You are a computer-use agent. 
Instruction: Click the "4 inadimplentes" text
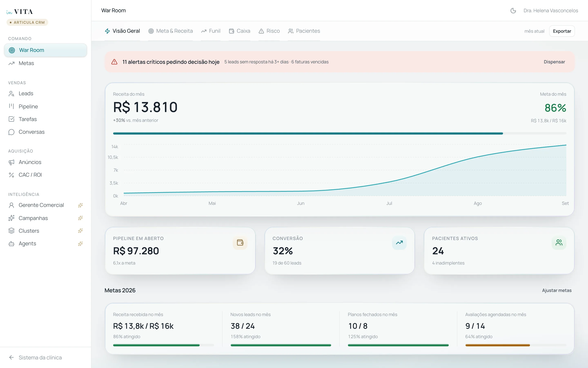448,263
